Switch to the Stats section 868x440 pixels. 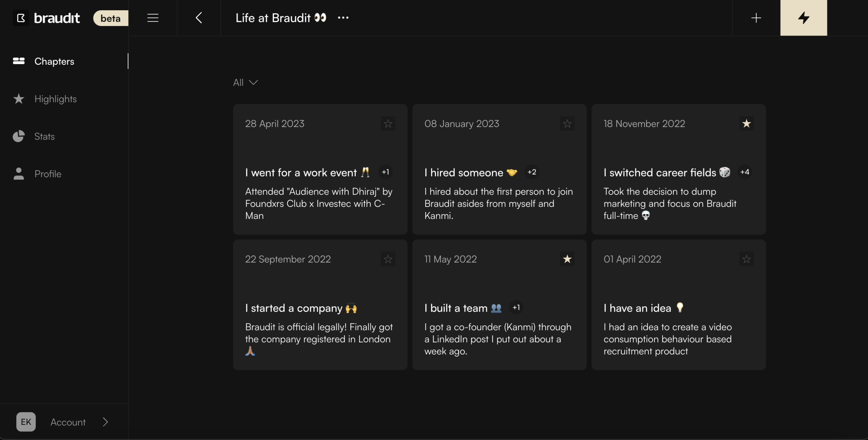pos(44,136)
